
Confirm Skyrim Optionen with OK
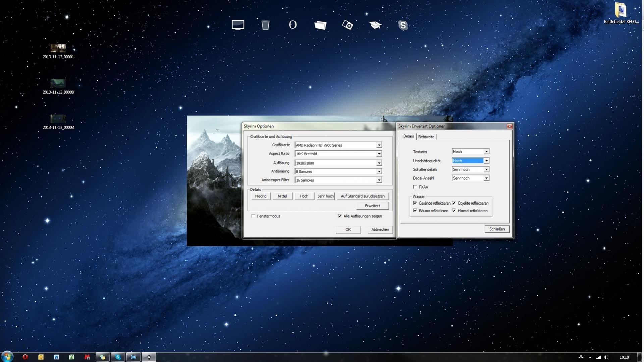[x=348, y=229]
